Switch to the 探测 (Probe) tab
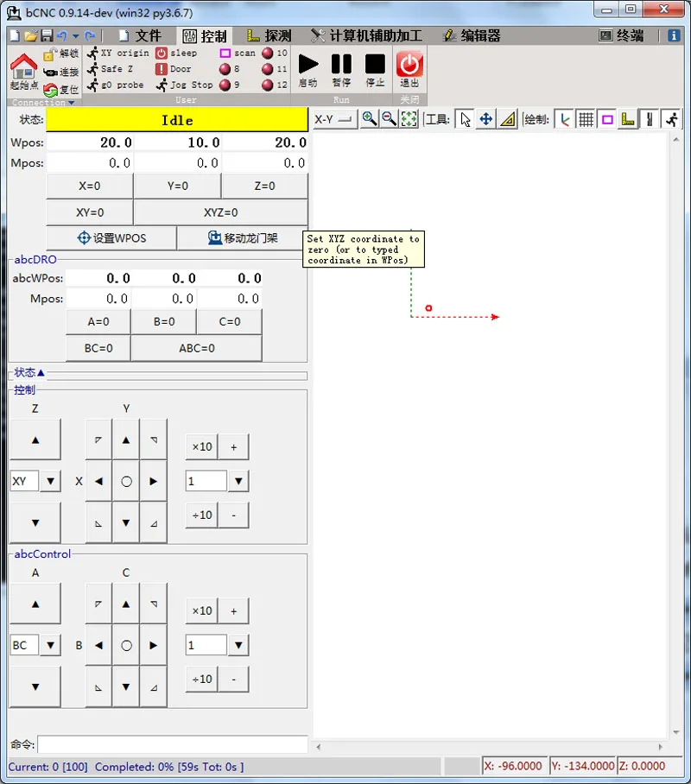This screenshot has width=691, height=784. [x=269, y=35]
